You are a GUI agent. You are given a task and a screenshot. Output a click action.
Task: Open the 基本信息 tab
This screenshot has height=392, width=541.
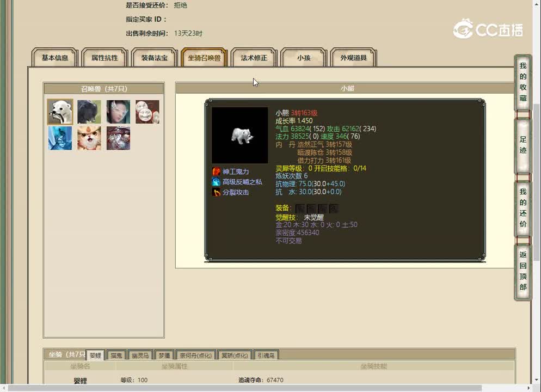55,58
